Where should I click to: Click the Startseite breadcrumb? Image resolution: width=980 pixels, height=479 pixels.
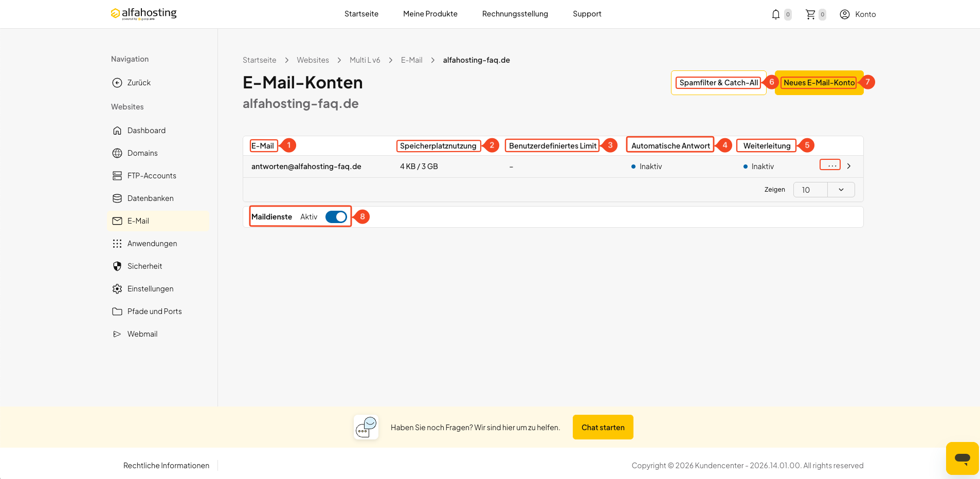coord(259,60)
